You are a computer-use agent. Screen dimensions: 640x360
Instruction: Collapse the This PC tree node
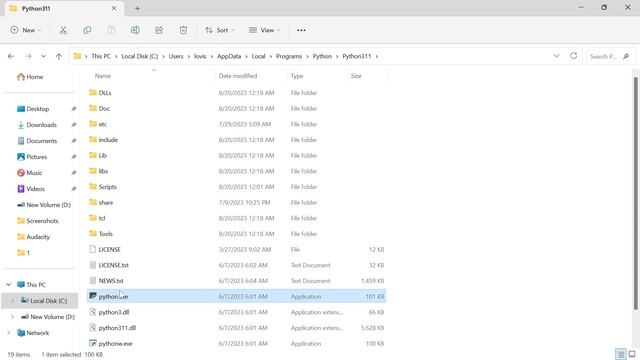9,284
